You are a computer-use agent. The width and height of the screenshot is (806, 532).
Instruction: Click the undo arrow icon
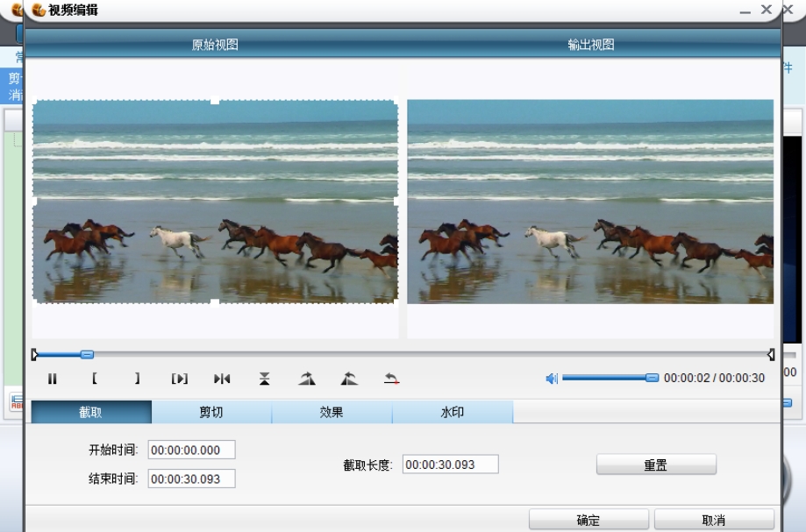tap(391, 379)
